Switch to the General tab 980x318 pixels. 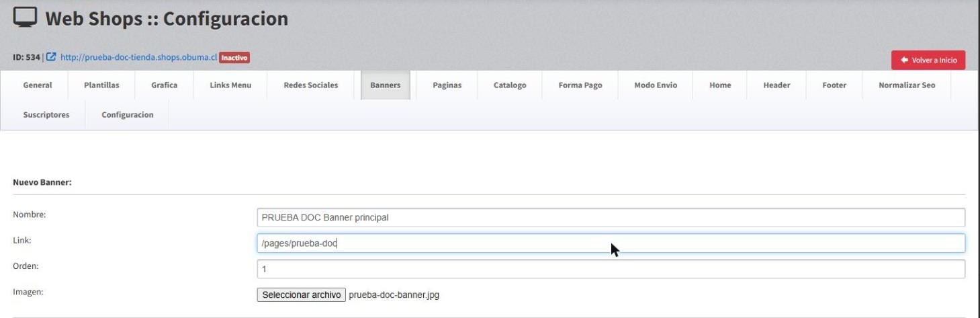[38, 85]
